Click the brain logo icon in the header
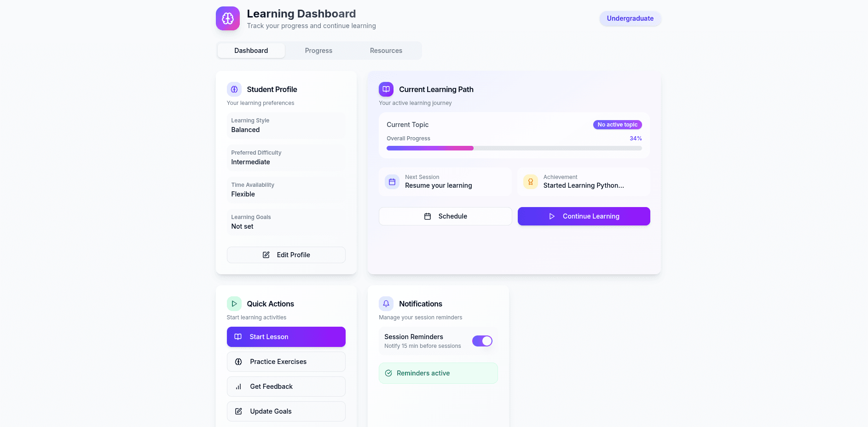868x427 pixels. tap(227, 18)
